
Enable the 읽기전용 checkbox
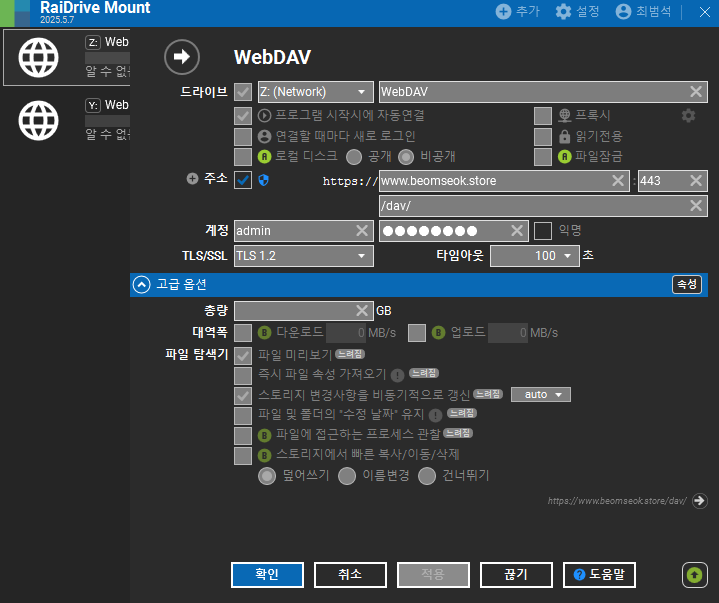click(543, 136)
